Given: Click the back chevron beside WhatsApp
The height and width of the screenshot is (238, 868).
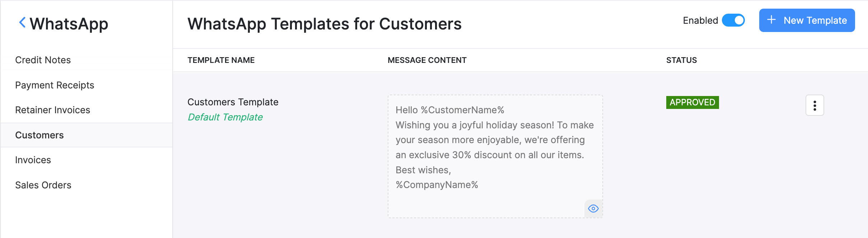Looking at the screenshot, I should (x=22, y=23).
